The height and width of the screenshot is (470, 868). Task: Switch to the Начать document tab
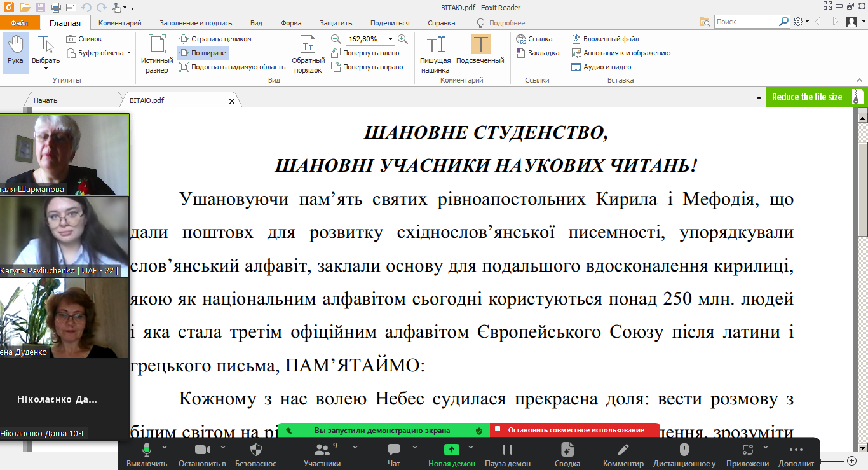click(45, 100)
